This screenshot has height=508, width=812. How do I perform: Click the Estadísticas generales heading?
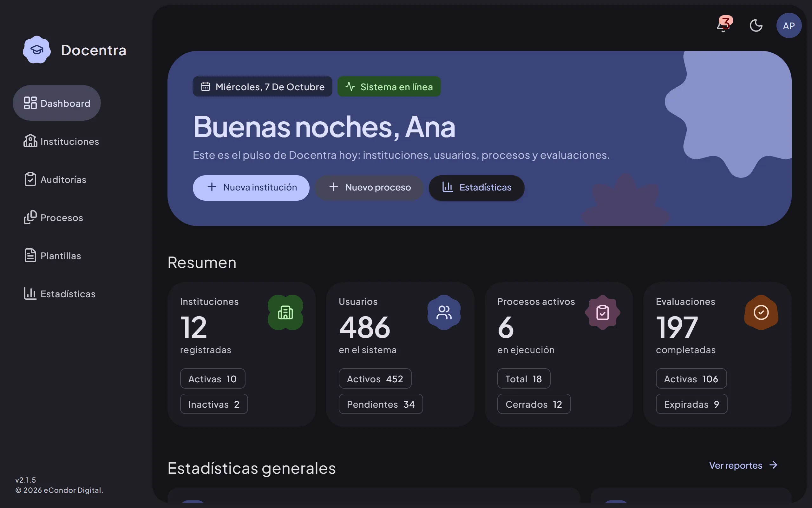252,468
